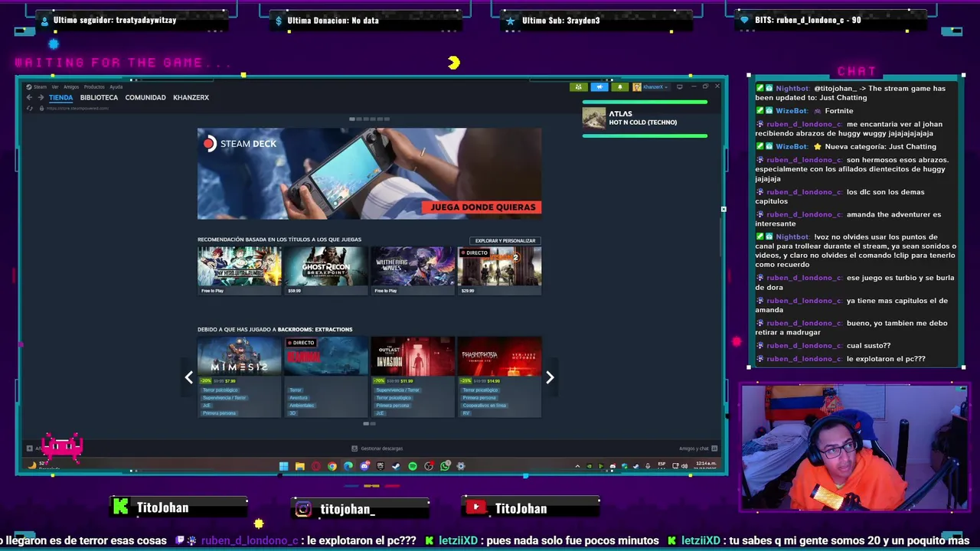Launch Google Chrome from the taskbar
This screenshot has width=980, height=551.
click(x=332, y=466)
